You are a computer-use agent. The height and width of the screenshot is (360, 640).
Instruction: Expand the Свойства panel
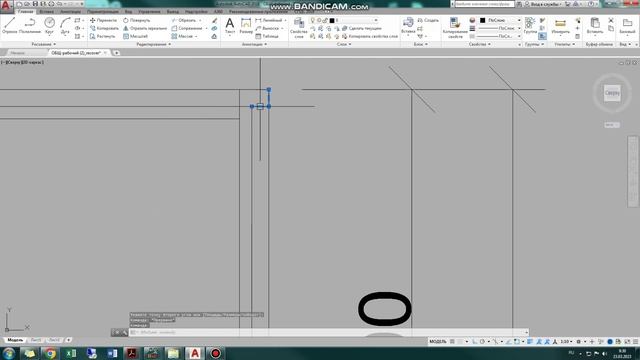[479, 44]
